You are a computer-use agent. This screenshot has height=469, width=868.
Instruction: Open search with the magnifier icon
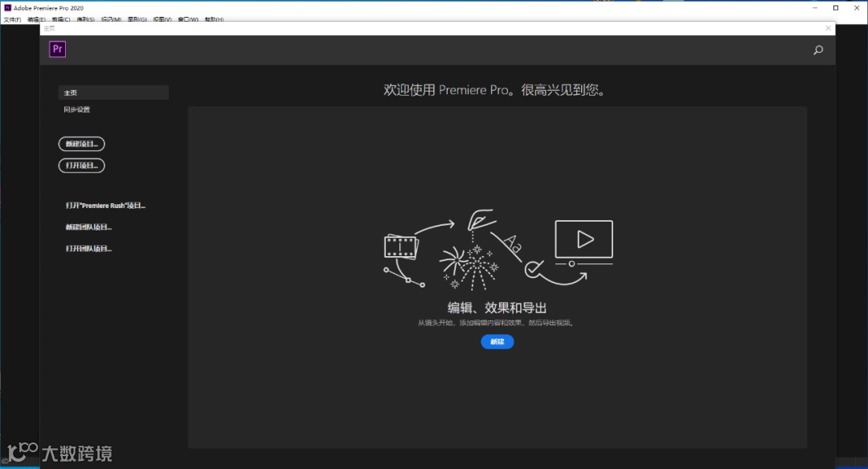pos(818,51)
